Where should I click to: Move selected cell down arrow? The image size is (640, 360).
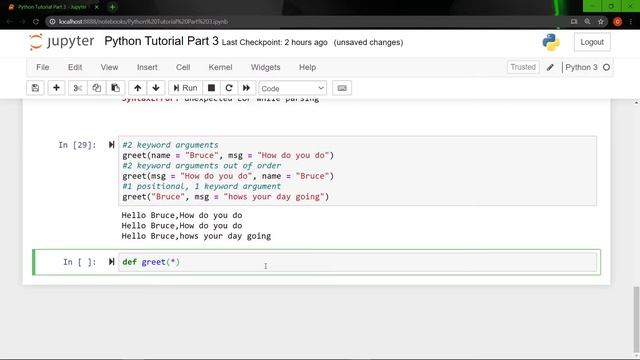point(156,88)
